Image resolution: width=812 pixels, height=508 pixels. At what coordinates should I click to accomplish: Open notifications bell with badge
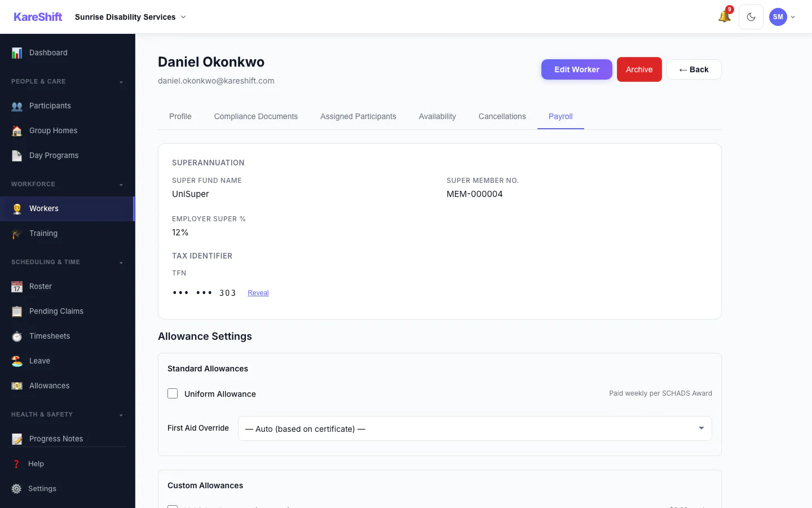(725, 16)
